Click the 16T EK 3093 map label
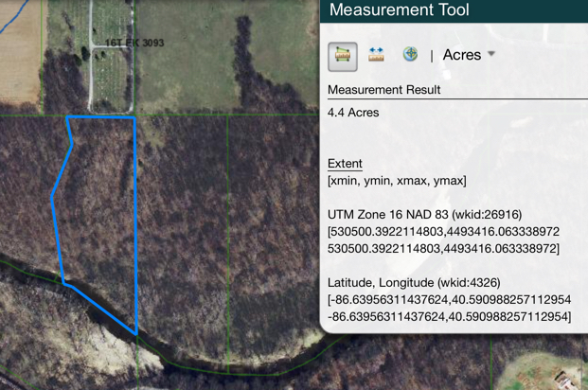 pyautogui.click(x=134, y=44)
